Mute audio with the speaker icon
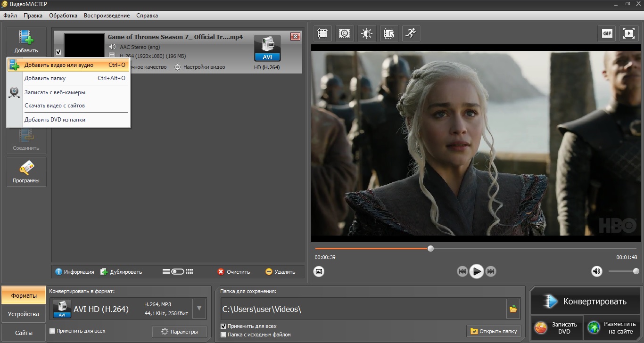The width and height of the screenshot is (644, 343). [x=597, y=271]
